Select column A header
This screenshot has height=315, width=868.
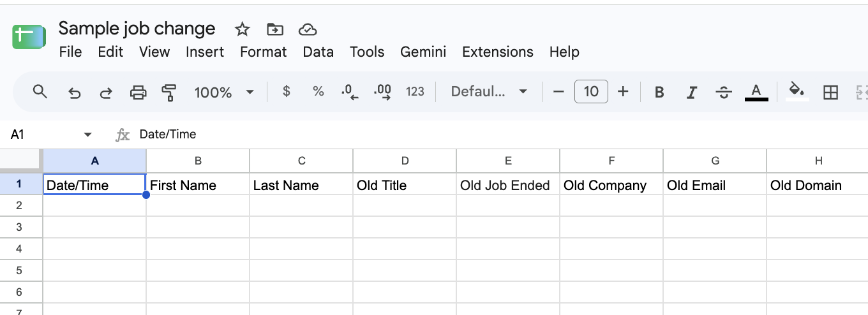coord(94,161)
